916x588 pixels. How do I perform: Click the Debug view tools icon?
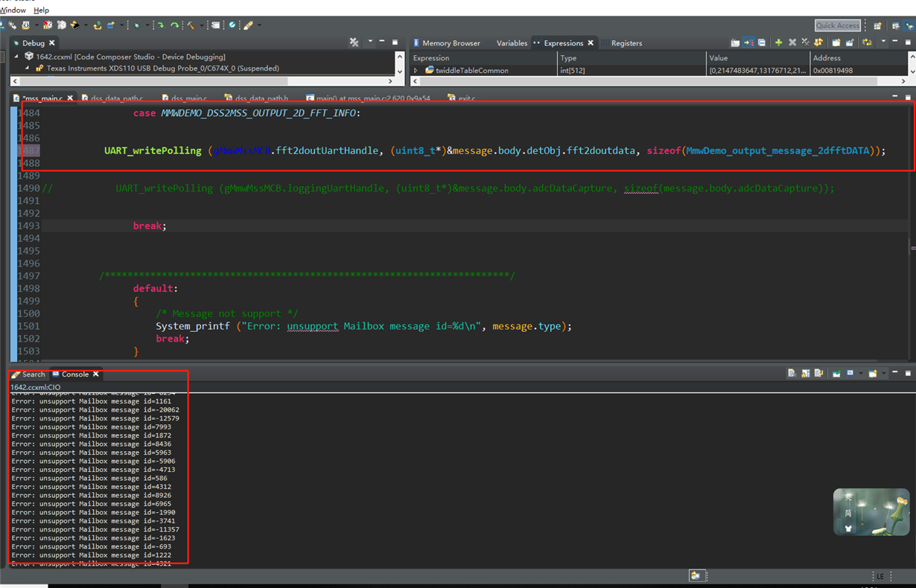[354, 43]
